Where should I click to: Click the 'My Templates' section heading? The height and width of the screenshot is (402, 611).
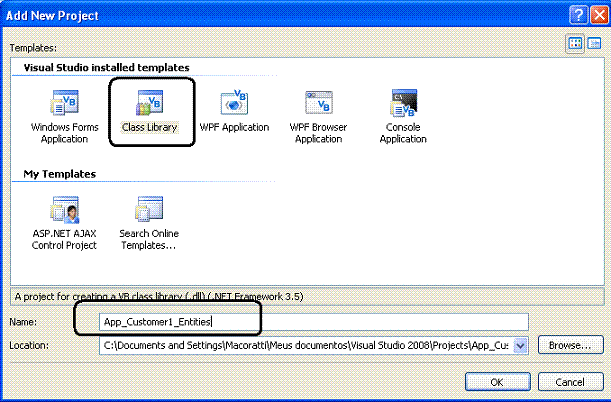click(60, 174)
